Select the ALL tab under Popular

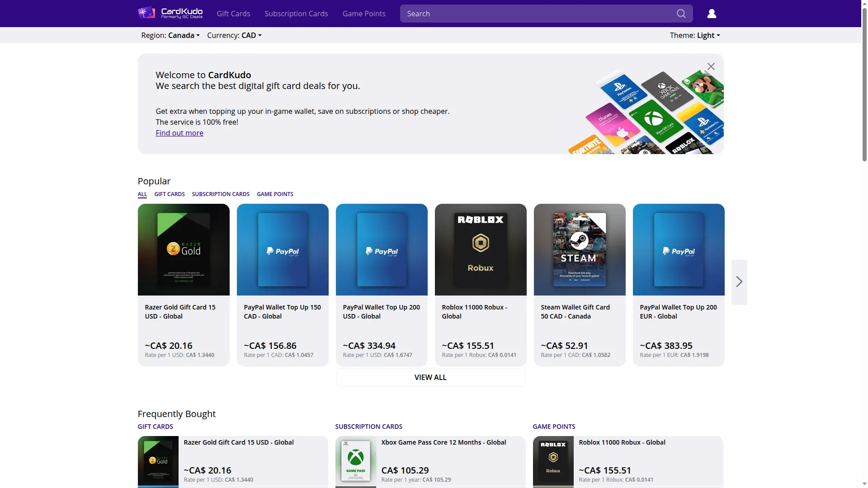(142, 194)
